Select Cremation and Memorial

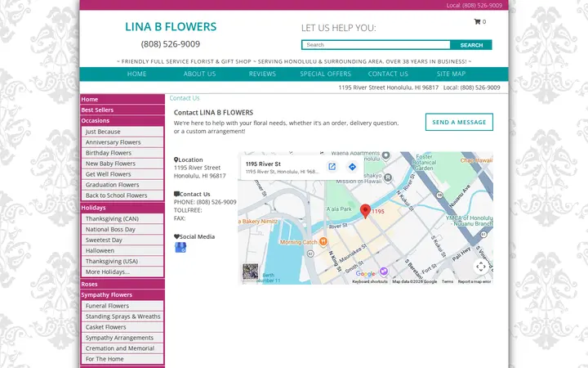122,348
